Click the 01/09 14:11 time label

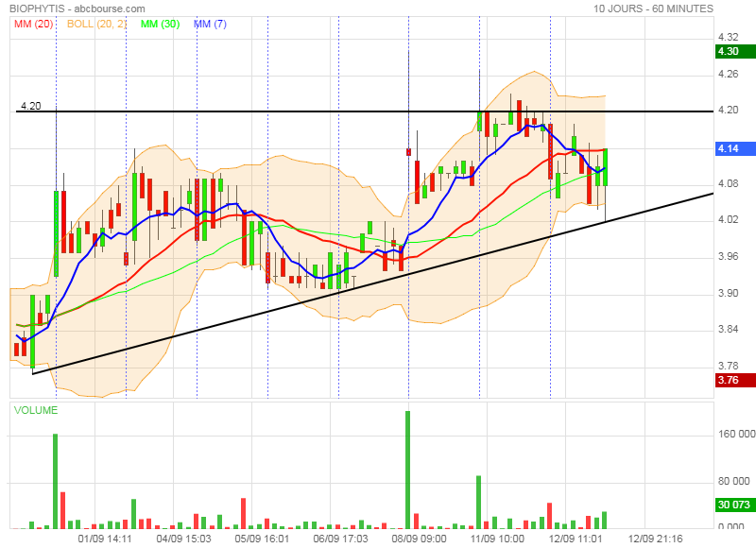click(105, 539)
